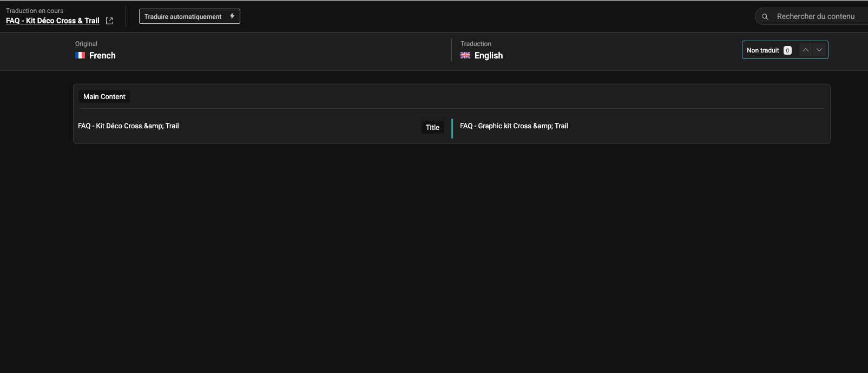
Task: Select the French original title text
Action: click(128, 126)
